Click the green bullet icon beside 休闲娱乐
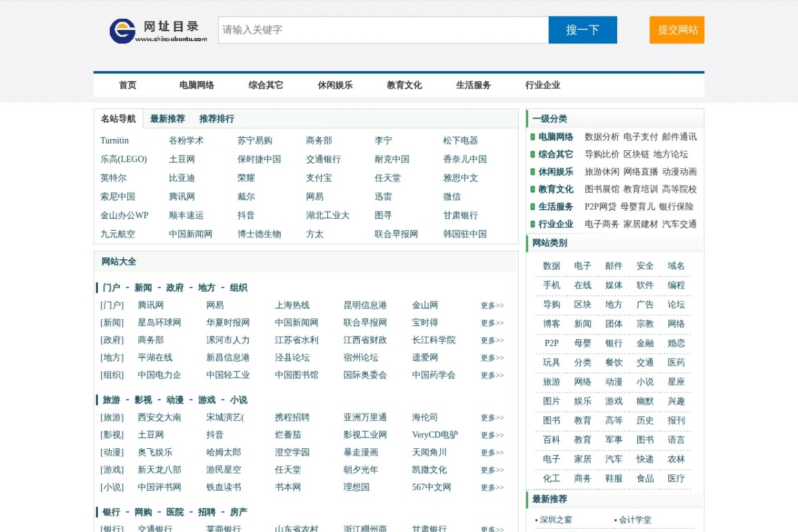The height and width of the screenshot is (532, 798). tap(533, 172)
